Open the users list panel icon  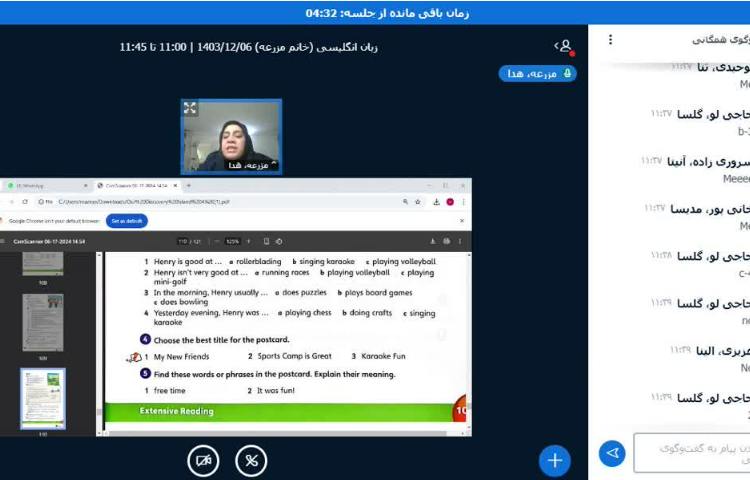(x=564, y=46)
